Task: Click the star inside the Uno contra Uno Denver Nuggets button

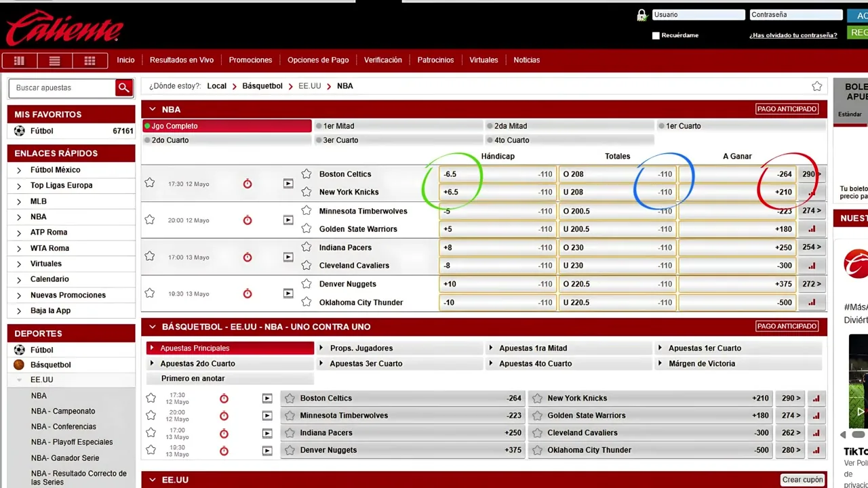Action: click(290, 450)
